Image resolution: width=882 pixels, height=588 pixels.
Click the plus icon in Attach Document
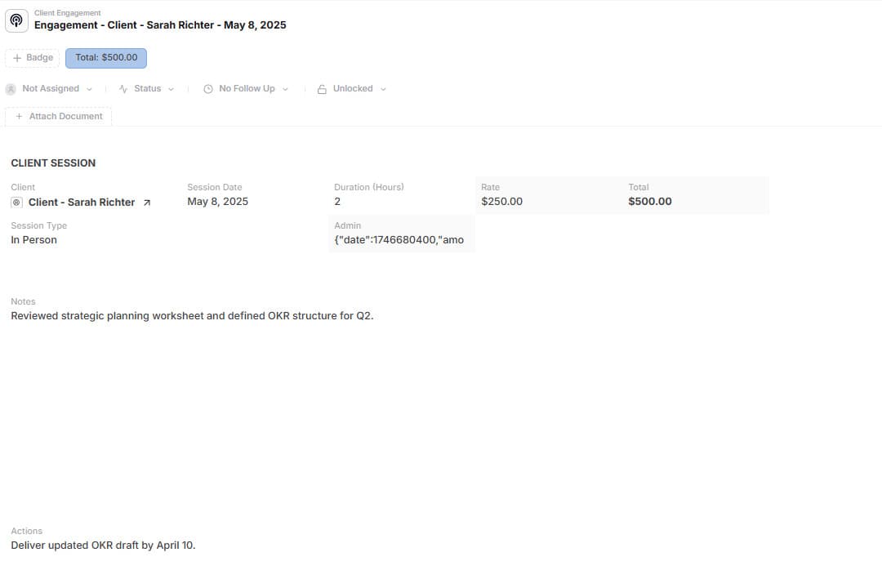19,116
